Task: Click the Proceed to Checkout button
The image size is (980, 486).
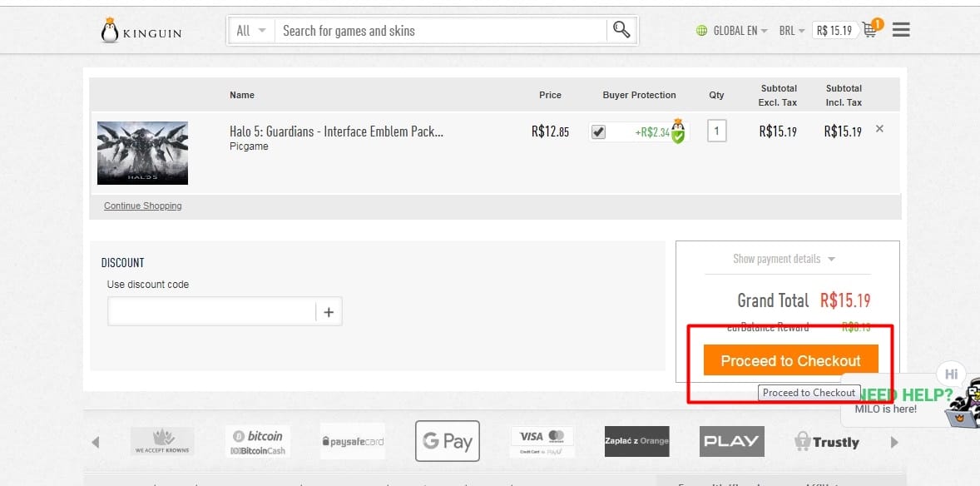Action: (x=790, y=360)
